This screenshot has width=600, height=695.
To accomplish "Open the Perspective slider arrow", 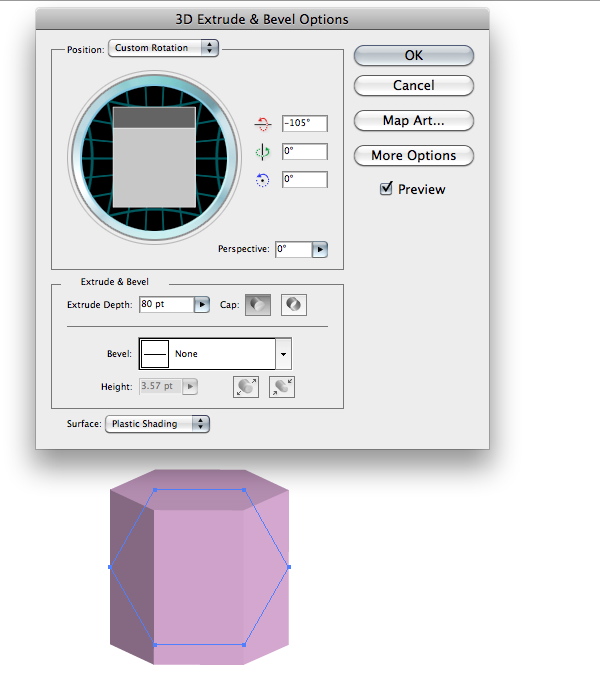I will pos(320,250).
